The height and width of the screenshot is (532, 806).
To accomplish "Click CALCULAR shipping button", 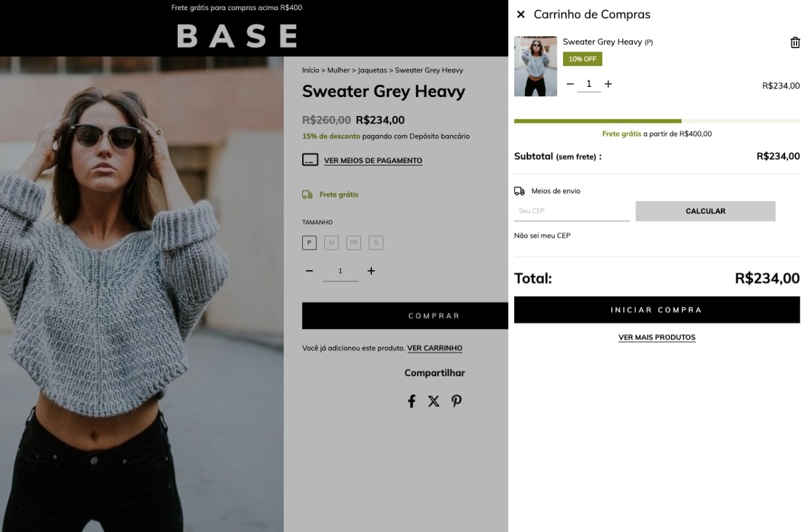I will pos(705,211).
